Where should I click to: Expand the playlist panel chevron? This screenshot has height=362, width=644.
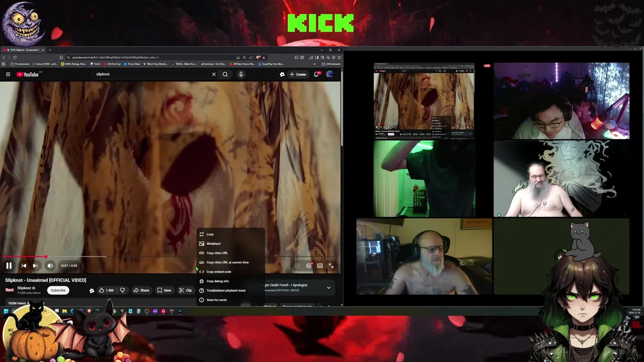329,288
